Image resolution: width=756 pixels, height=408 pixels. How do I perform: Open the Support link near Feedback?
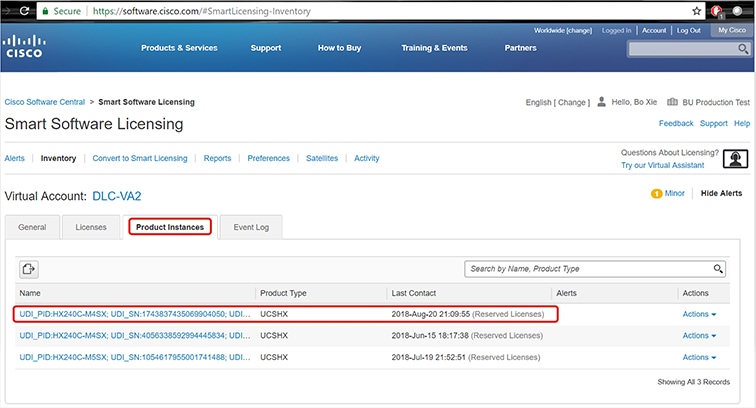[714, 123]
